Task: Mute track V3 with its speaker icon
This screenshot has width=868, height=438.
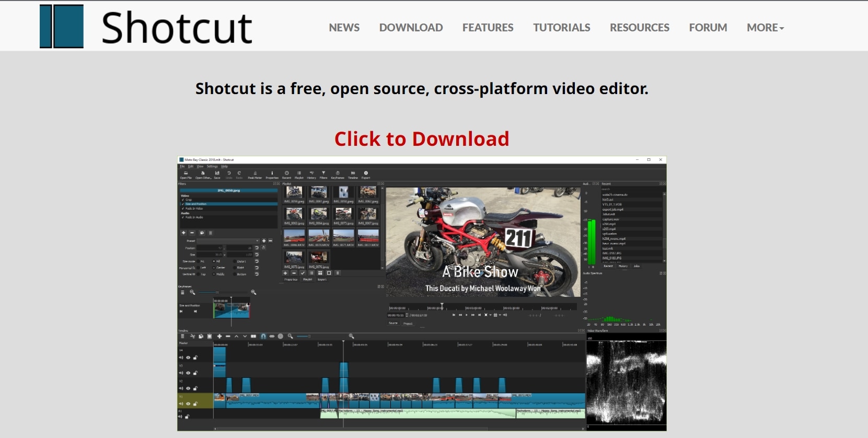Action: pyautogui.click(x=181, y=373)
